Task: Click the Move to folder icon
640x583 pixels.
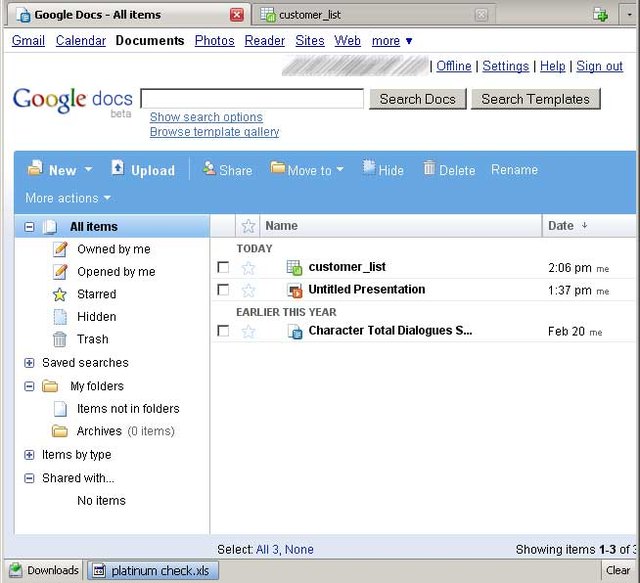Action: point(278,167)
